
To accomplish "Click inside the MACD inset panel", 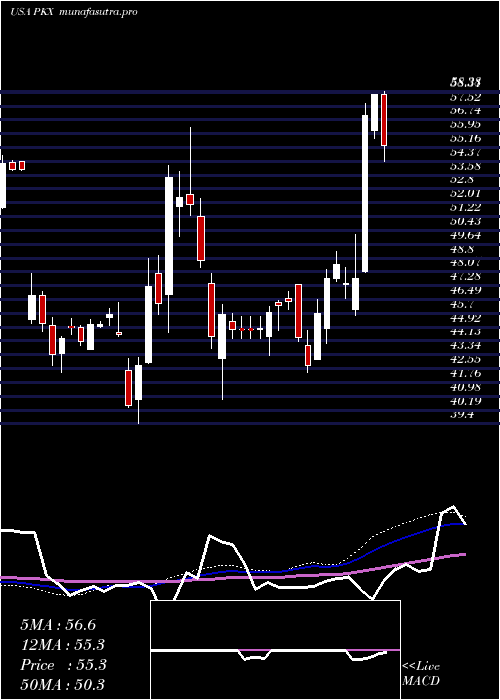I will point(275,650).
